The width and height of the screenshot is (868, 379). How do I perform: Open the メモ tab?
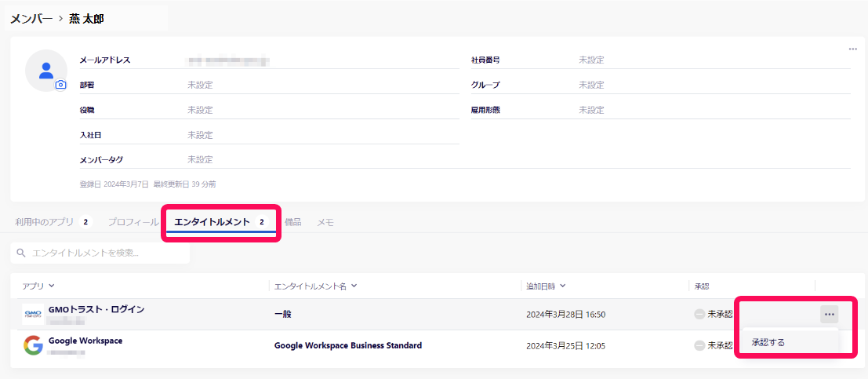[x=325, y=222]
